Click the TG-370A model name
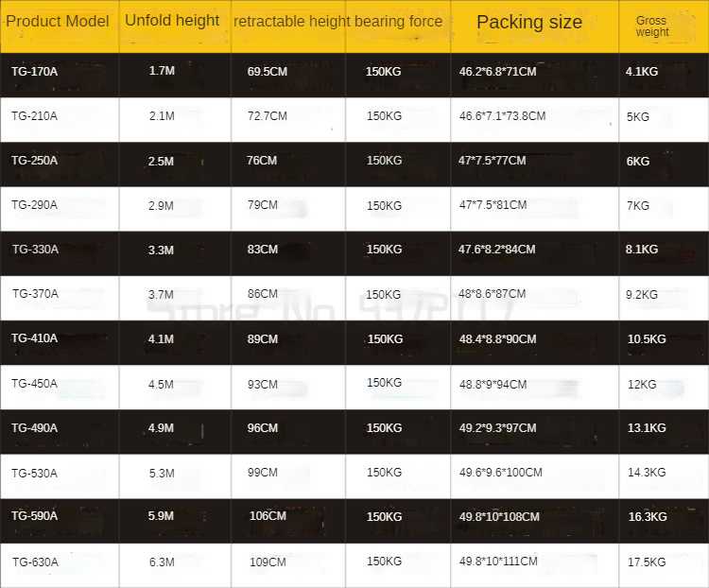The width and height of the screenshot is (709, 588). pos(35,294)
